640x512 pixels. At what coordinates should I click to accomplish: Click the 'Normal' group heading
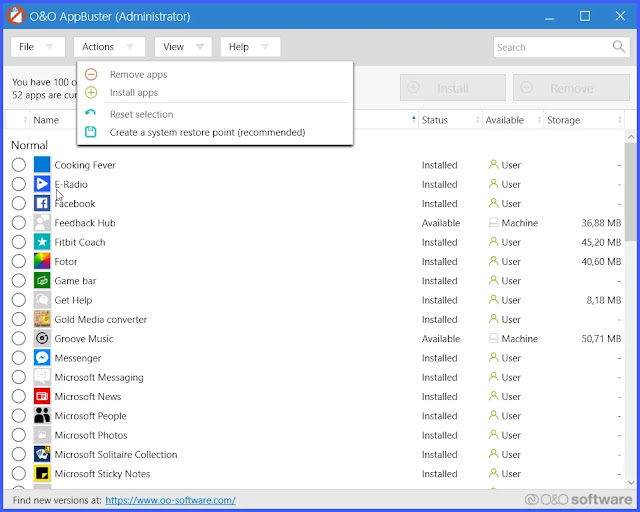click(x=29, y=145)
